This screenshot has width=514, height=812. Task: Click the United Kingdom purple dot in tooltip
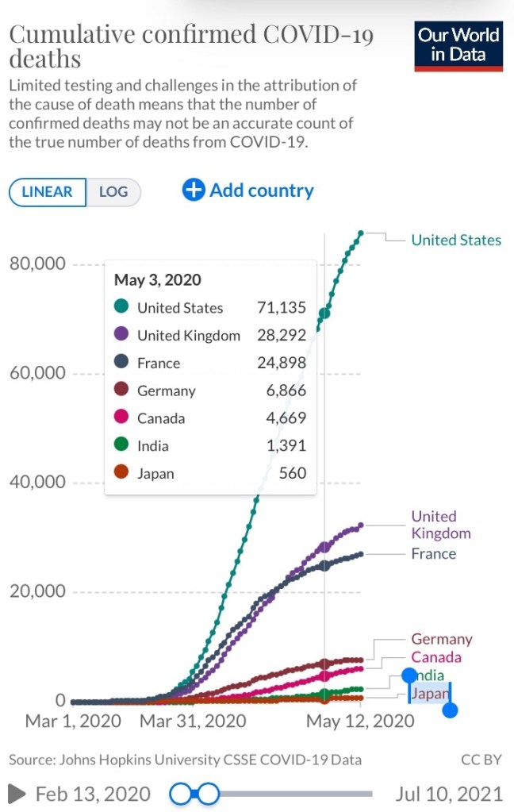[121, 335]
